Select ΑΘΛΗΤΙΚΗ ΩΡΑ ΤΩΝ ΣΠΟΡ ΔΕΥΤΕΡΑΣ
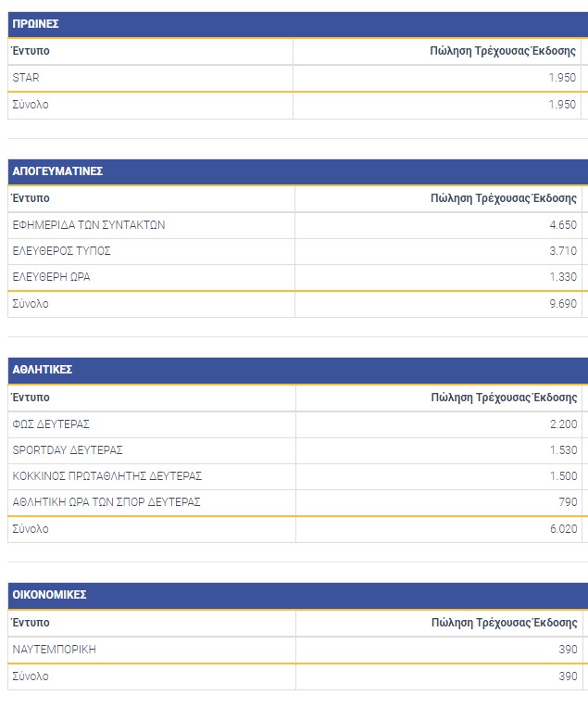 point(106,502)
